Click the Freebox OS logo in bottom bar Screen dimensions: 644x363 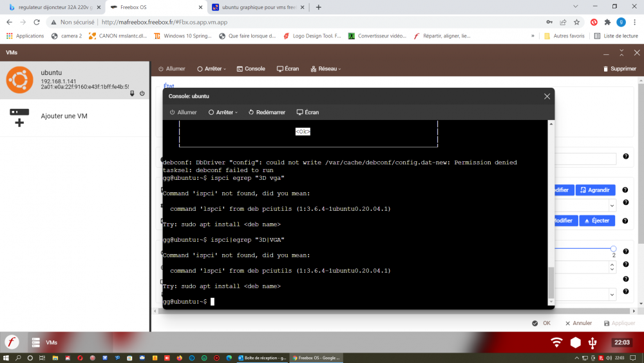[12, 342]
